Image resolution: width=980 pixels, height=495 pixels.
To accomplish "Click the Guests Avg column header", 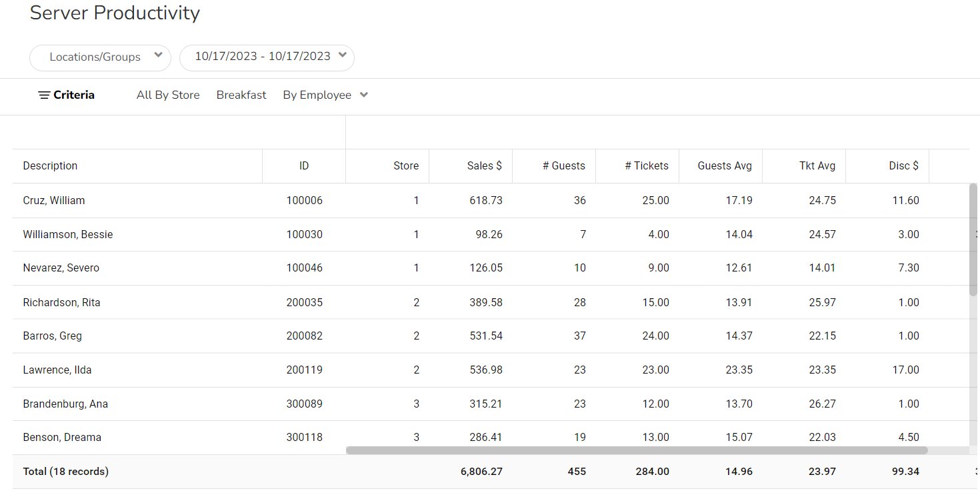I will tap(724, 166).
